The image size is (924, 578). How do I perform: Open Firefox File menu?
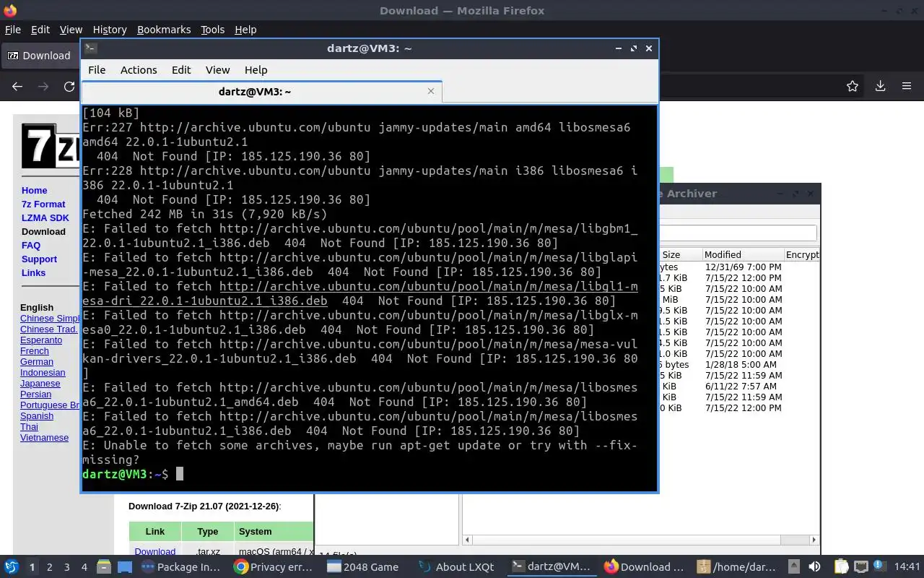12,30
